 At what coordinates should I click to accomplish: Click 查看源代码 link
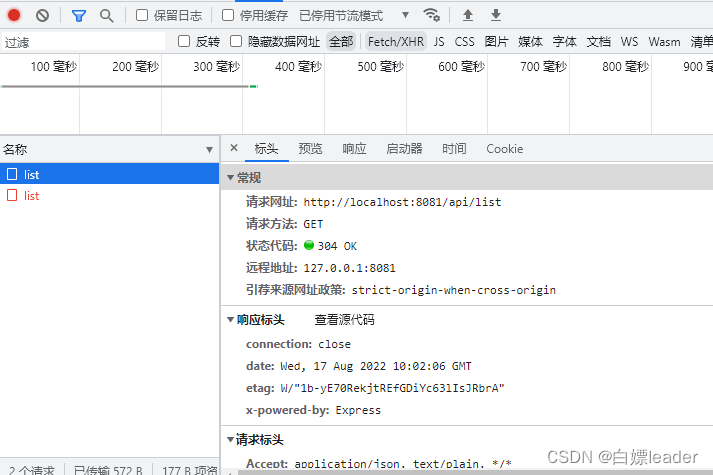[344, 320]
